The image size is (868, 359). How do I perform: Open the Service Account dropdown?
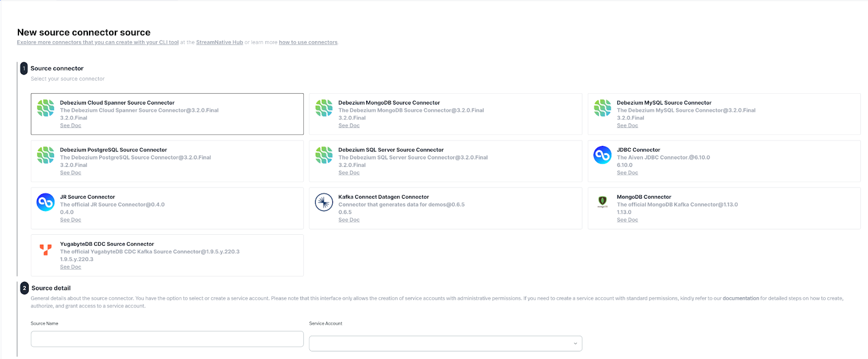445,343
